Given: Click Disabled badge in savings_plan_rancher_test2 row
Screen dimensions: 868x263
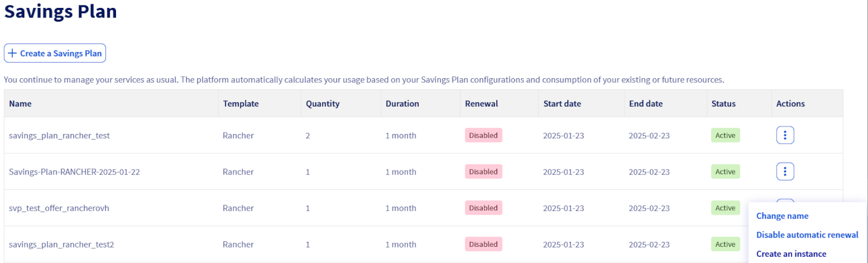Looking at the screenshot, I should pos(483,244).
